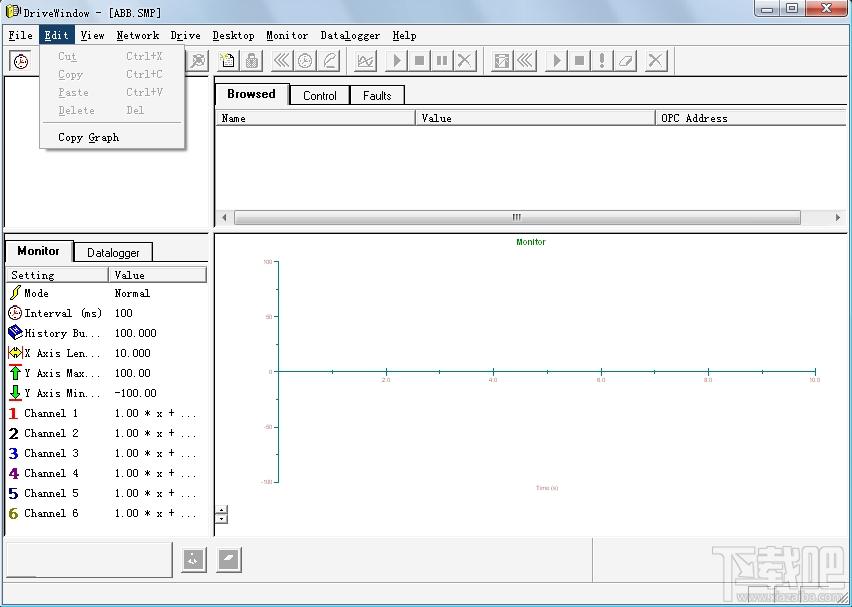Close the open Edit menu
Image resolution: width=852 pixels, height=607 pixels.
[x=57, y=35]
